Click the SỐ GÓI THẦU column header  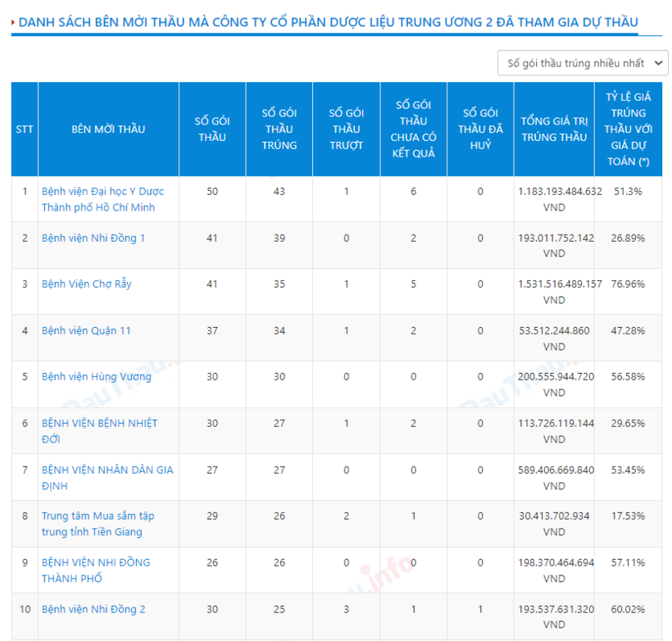point(212,129)
